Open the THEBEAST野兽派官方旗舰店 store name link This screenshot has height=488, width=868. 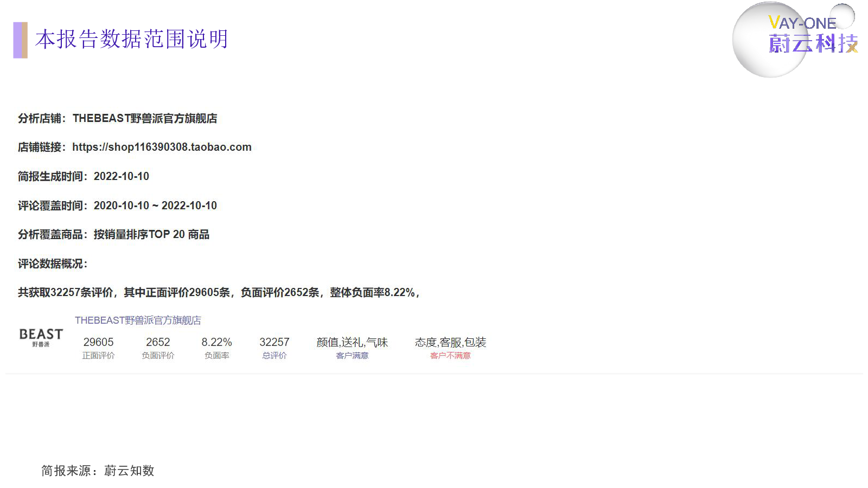pyautogui.click(x=138, y=320)
